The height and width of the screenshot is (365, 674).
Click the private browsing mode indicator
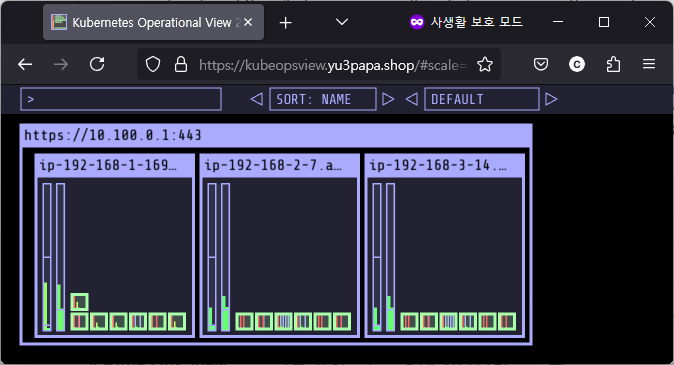click(x=466, y=22)
